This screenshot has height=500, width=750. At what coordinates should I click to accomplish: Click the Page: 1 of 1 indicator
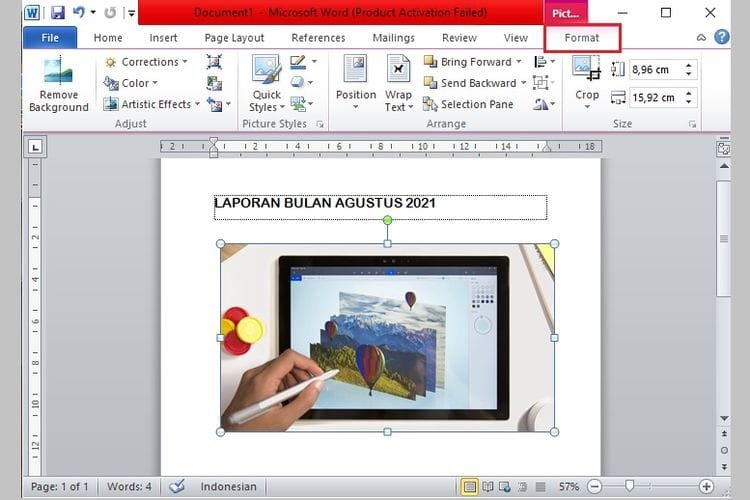coord(60,487)
